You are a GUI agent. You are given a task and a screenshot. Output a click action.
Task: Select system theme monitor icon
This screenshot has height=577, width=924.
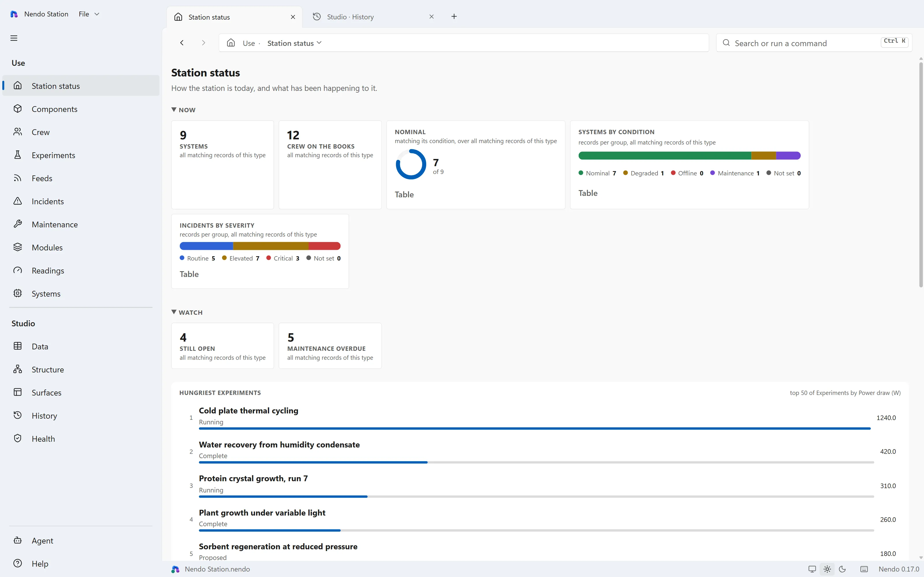[x=812, y=569]
